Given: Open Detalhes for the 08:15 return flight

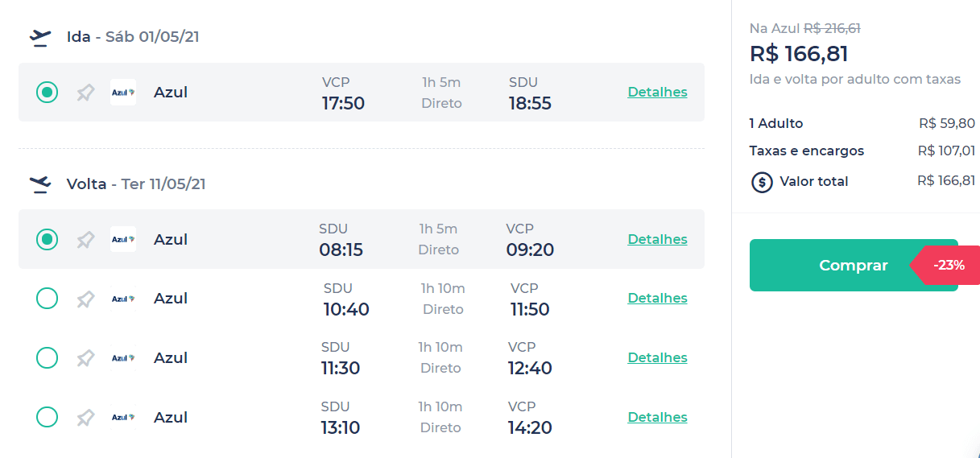Looking at the screenshot, I should pyautogui.click(x=658, y=239).
